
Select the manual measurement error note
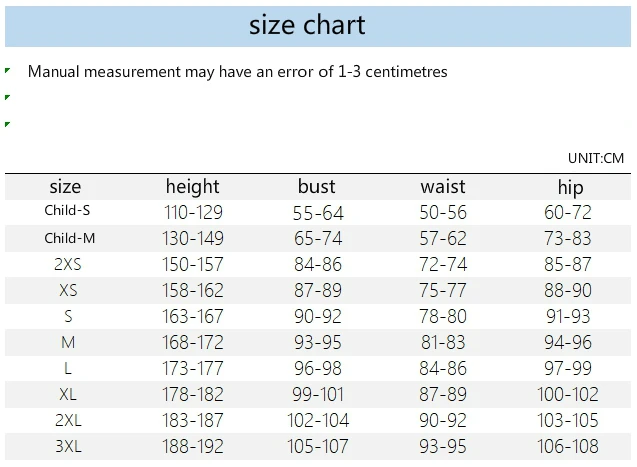(237, 72)
